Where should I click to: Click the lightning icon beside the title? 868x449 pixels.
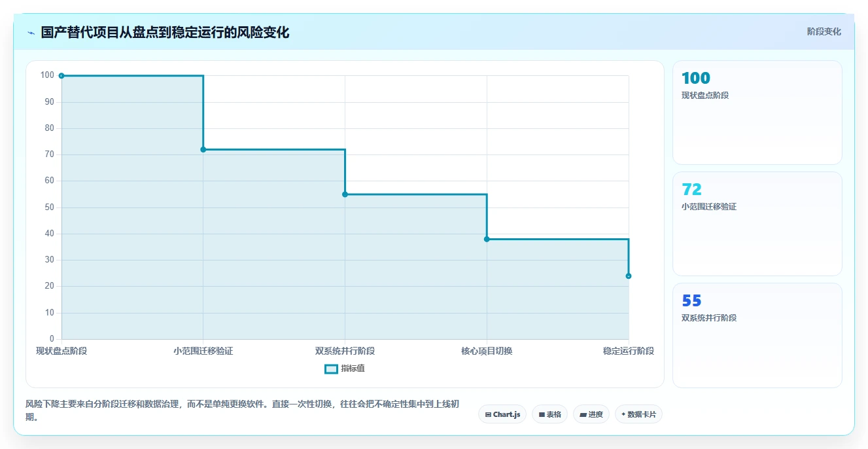[x=31, y=33]
